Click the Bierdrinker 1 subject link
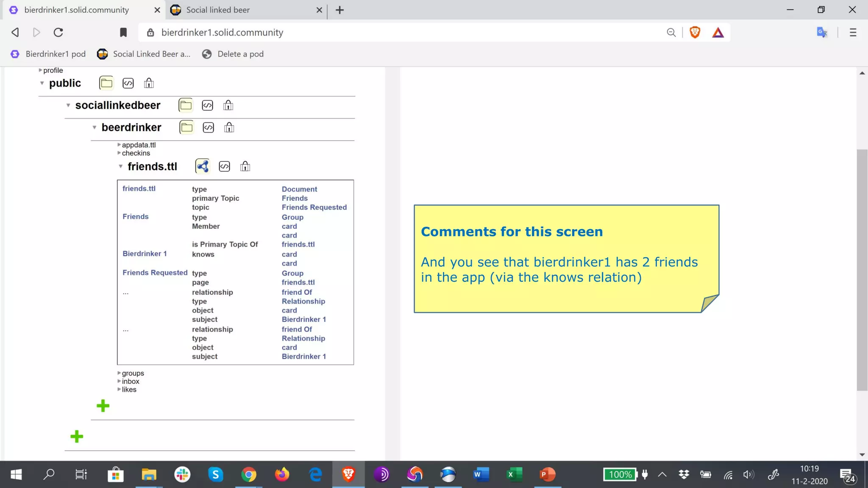868x488 pixels. 145,253
